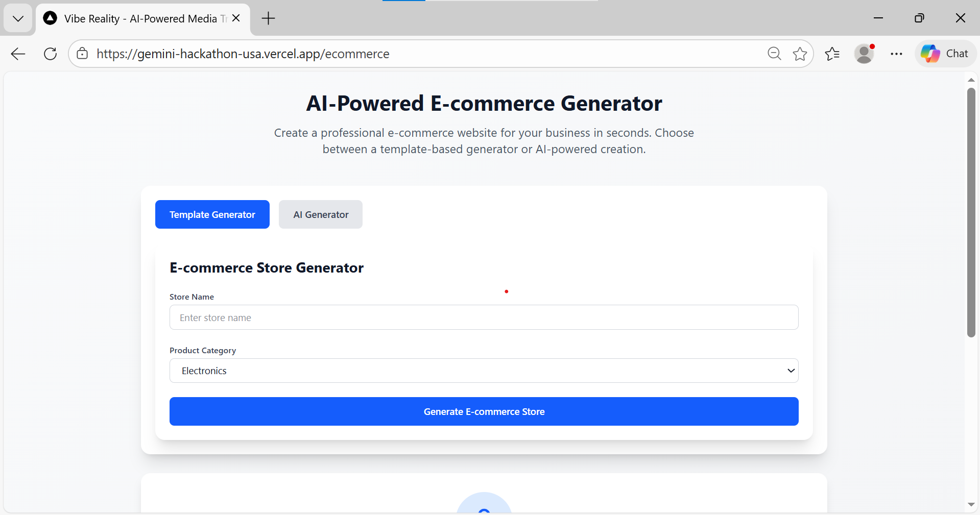Open the tab search chevron

(18, 19)
